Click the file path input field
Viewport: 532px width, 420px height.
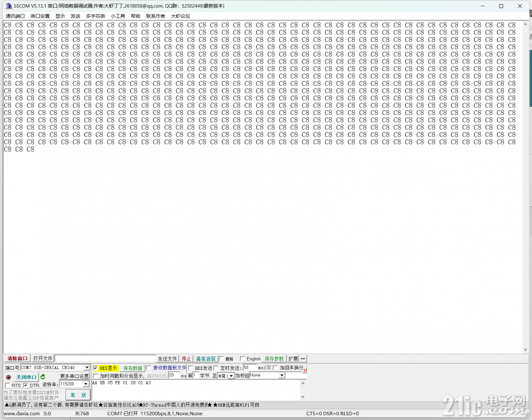pyautogui.click(x=105, y=359)
